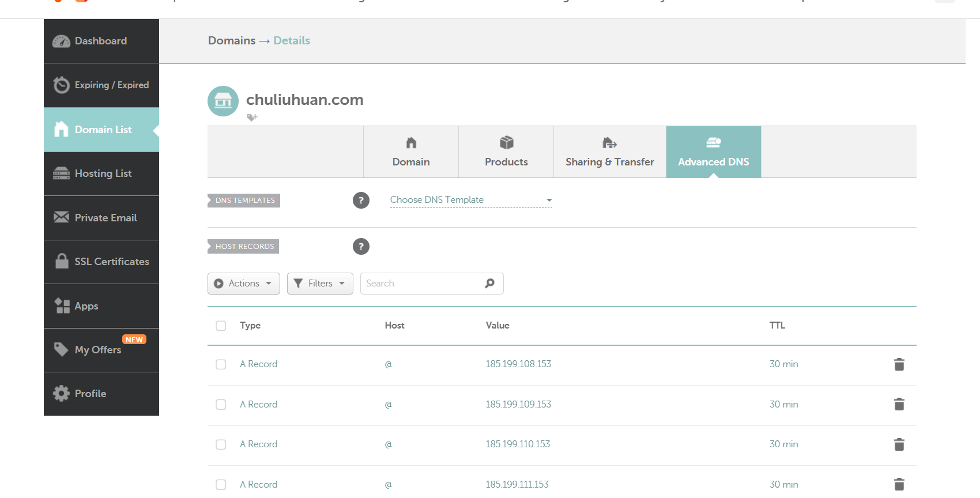This screenshot has width=980, height=498.
Task: Click value 185.199.108.153
Action: tap(518, 364)
